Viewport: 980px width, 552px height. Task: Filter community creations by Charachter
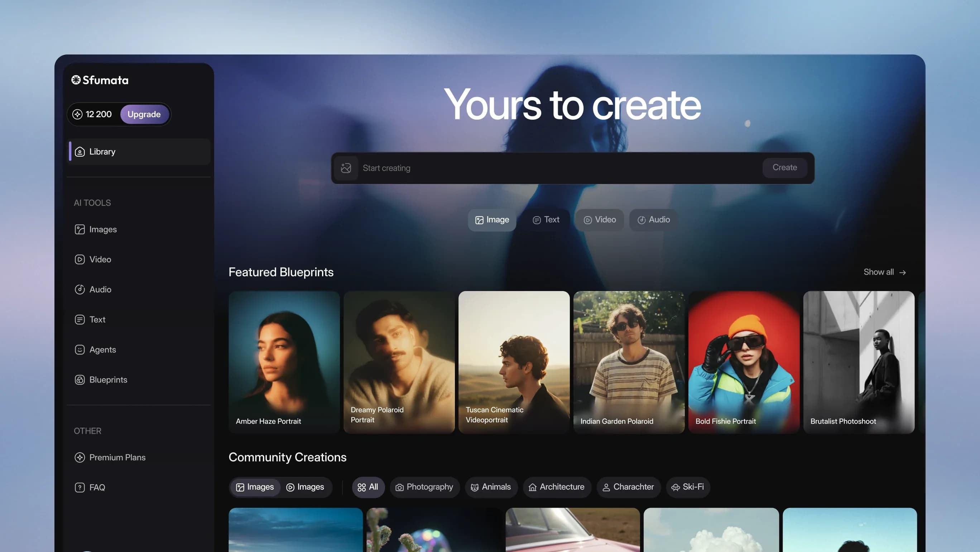click(x=629, y=487)
